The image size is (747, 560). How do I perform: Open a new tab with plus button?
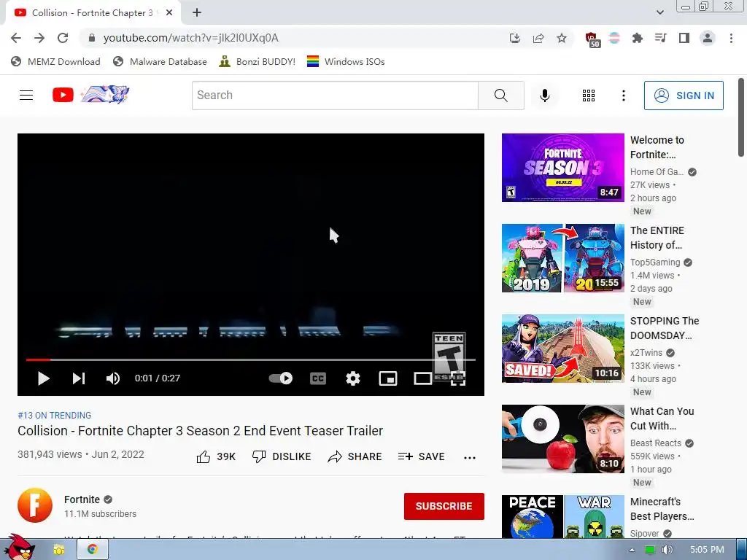pos(197,12)
